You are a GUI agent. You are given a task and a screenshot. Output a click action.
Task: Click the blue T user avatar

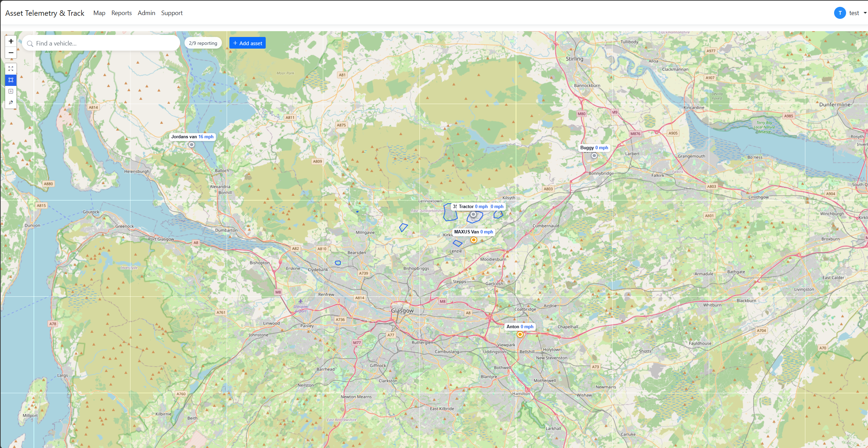840,13
